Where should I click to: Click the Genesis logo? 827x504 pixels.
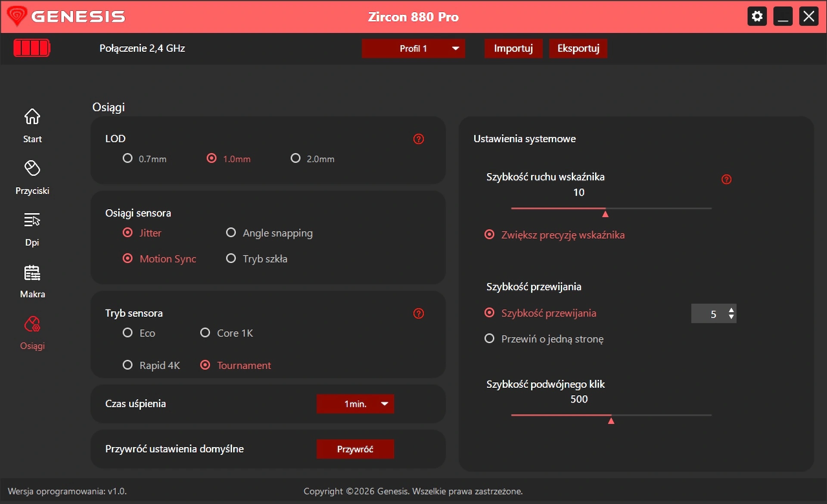point(66,16)
